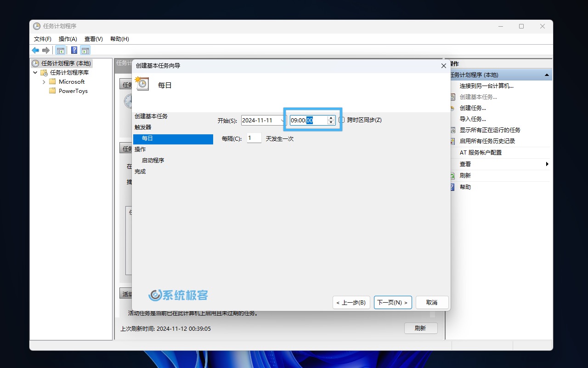
Task: Click 操作 step in wizard sidebar
Action: click(x=140, y=149)
